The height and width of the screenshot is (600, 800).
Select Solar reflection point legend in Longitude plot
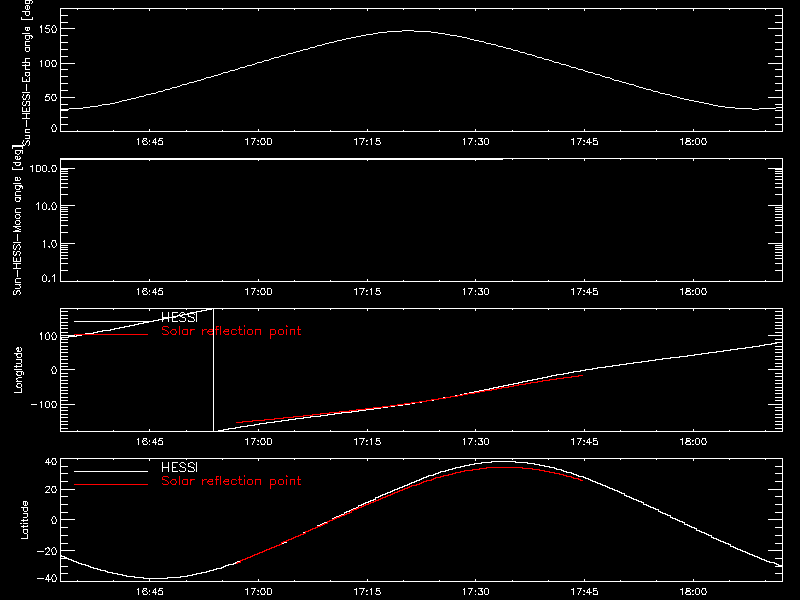(231, 331)
